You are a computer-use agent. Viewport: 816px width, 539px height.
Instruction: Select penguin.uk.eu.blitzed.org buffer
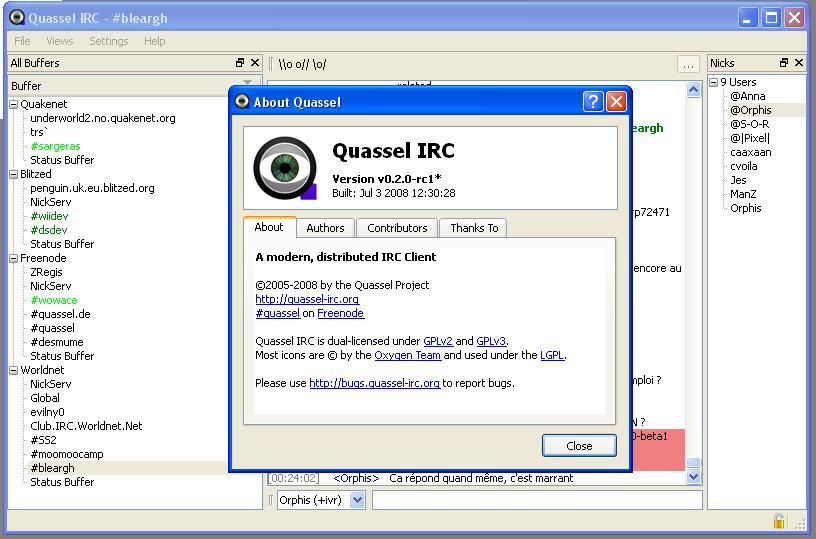coord(92,188)
